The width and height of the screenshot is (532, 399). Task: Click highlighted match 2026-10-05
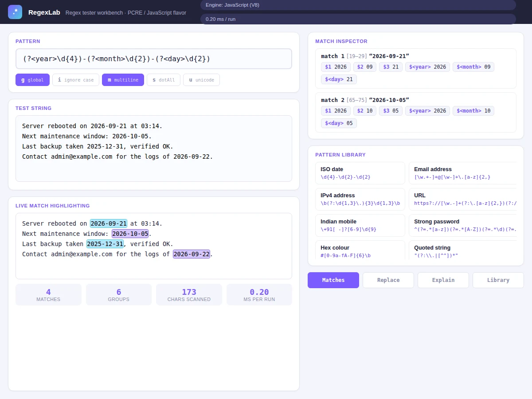click(x=130, y=234)
